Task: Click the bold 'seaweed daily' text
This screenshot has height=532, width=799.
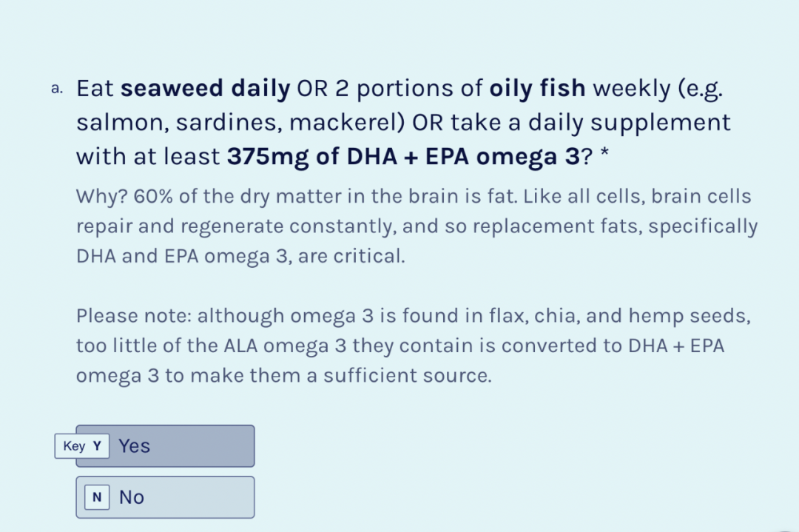Action: pos(205,89)
